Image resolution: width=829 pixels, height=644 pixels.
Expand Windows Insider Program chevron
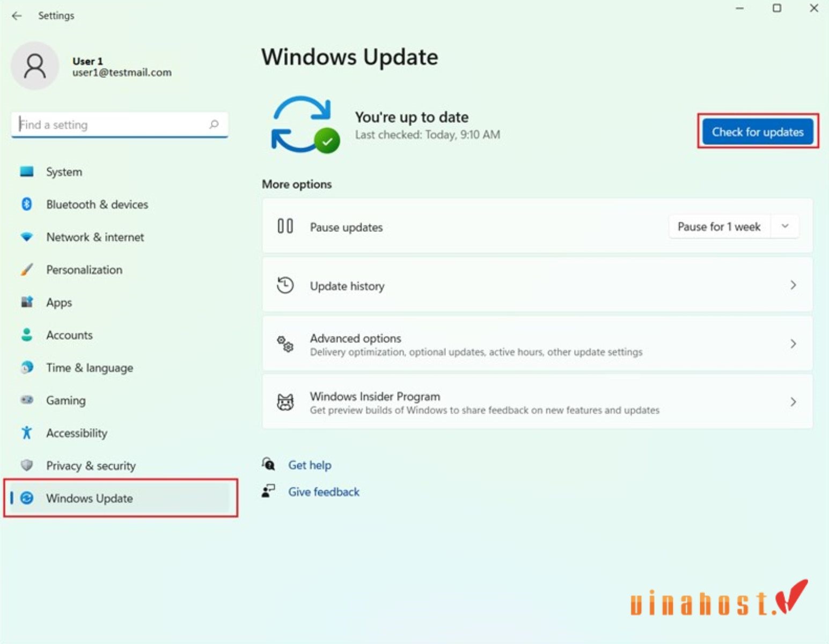tap(793, 402)
